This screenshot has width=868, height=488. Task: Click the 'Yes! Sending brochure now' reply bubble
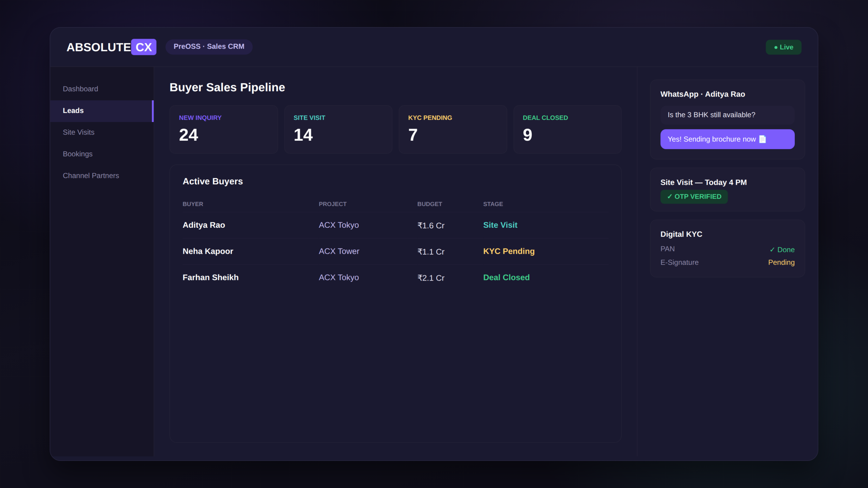[x=727, y=139]
